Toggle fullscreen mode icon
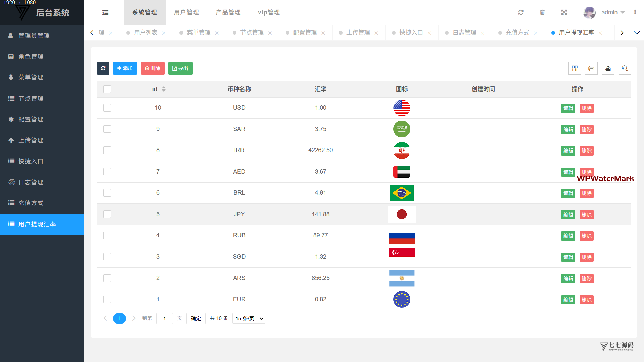The width and height of the screenshot is (644, 362). [x=564, y=12]
